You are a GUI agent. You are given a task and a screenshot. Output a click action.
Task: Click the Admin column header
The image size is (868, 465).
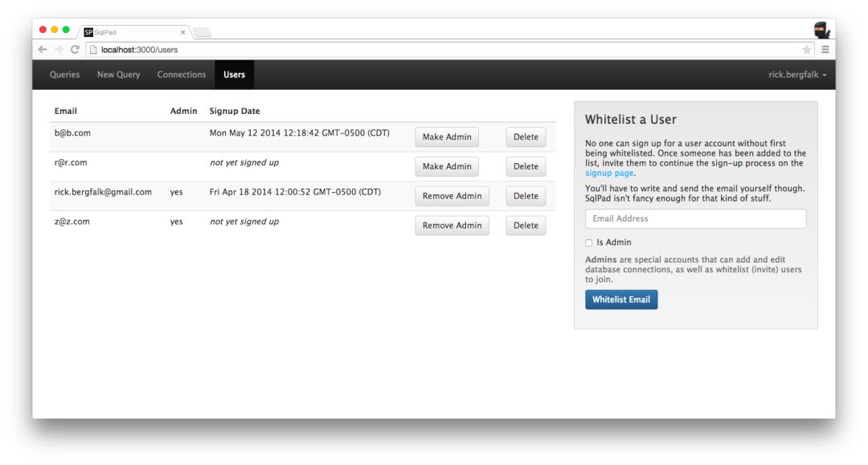tap(184, 111)
